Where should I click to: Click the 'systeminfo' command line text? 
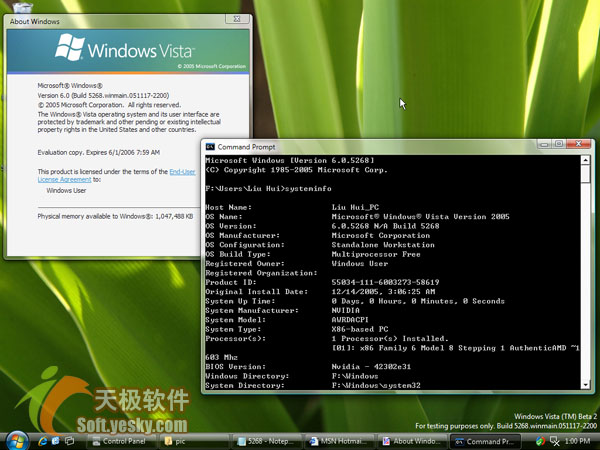click(x=308, y=188)
